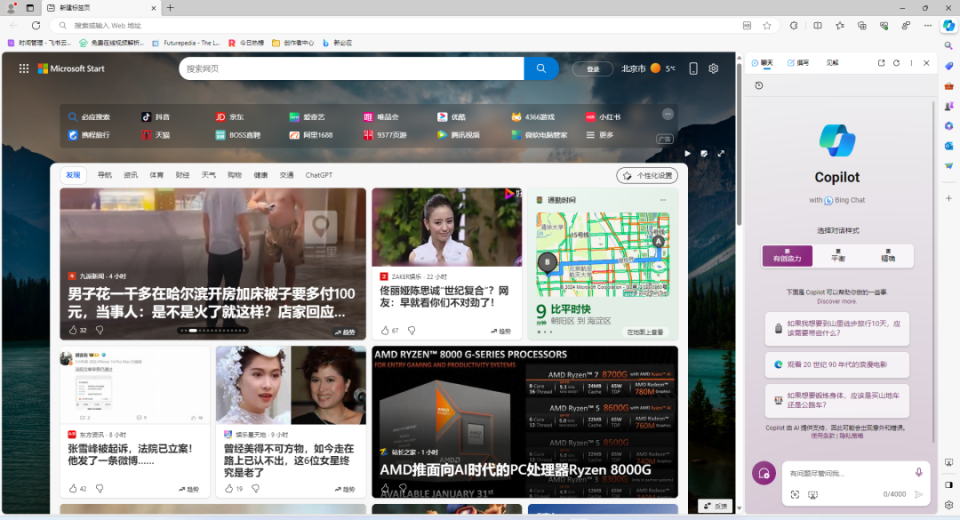960x520 pixels.
Task: Open the 京东 quick link
Action: click(x=230, y=117)
